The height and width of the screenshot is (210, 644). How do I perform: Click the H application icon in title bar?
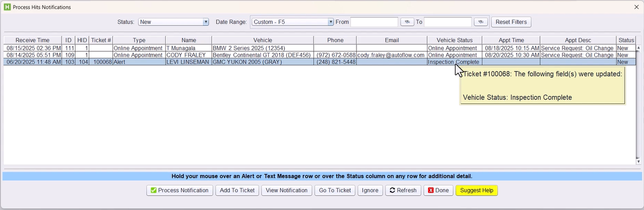(x=7, y=7)
